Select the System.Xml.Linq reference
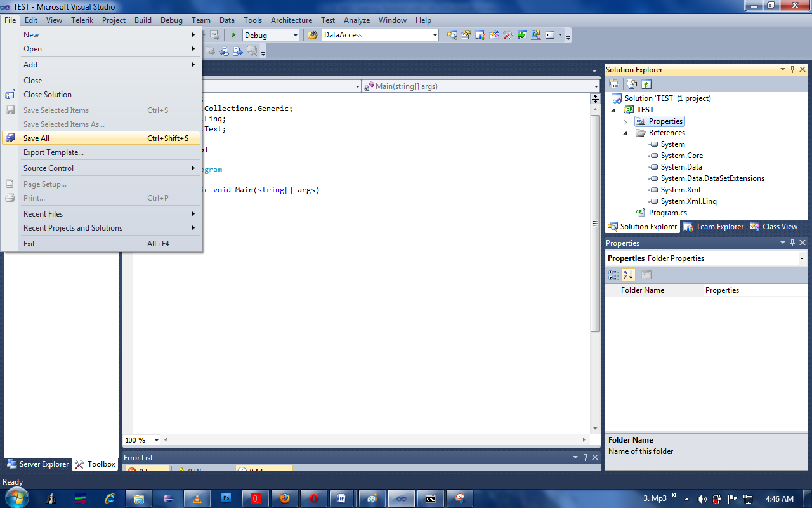This screenshot has height=508, width=812. click(x=683, y=201)
